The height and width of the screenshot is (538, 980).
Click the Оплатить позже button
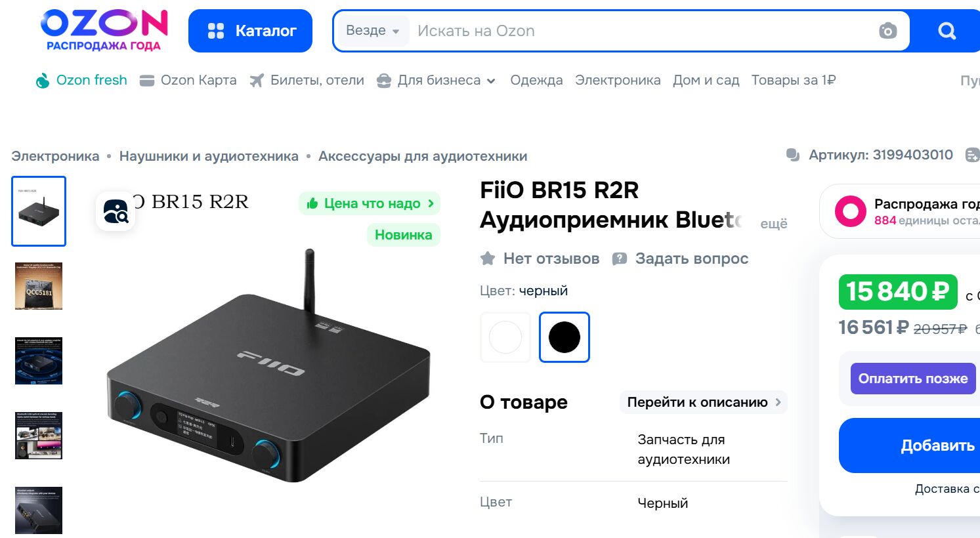(913, 379)
